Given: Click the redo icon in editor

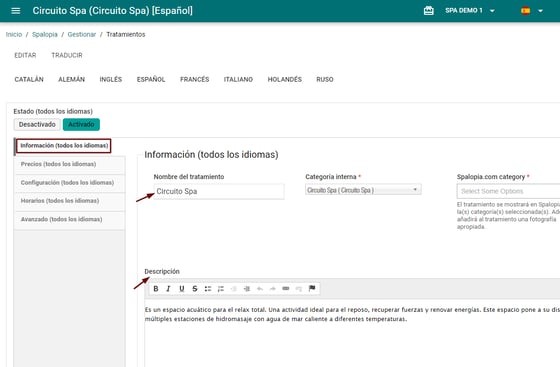Looking at the screenshot, I should (x=272, y=288).
